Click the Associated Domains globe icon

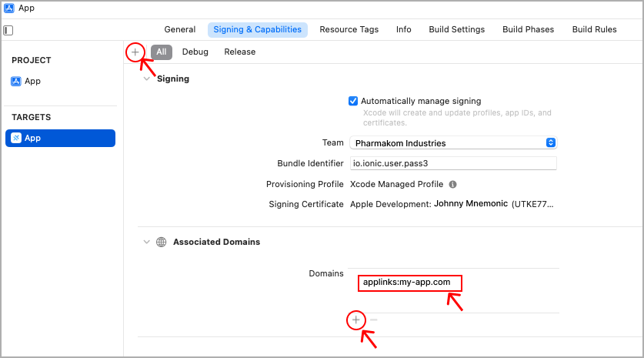click(161, 242)
